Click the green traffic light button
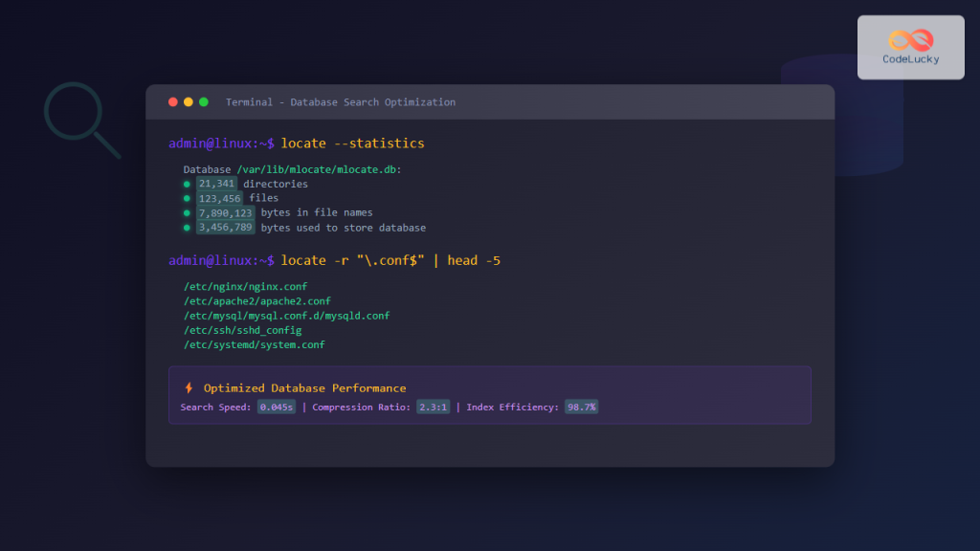The image size is (980, 551). (203, 101)
